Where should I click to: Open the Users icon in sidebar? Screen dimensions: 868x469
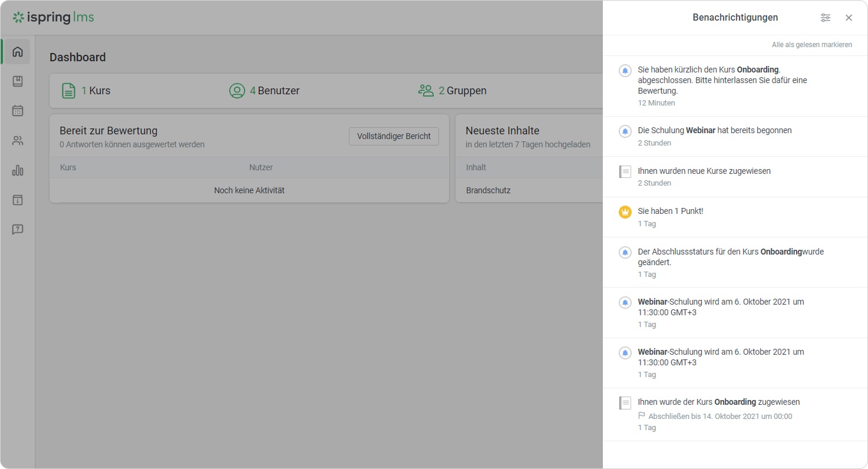tap(18, 141)
